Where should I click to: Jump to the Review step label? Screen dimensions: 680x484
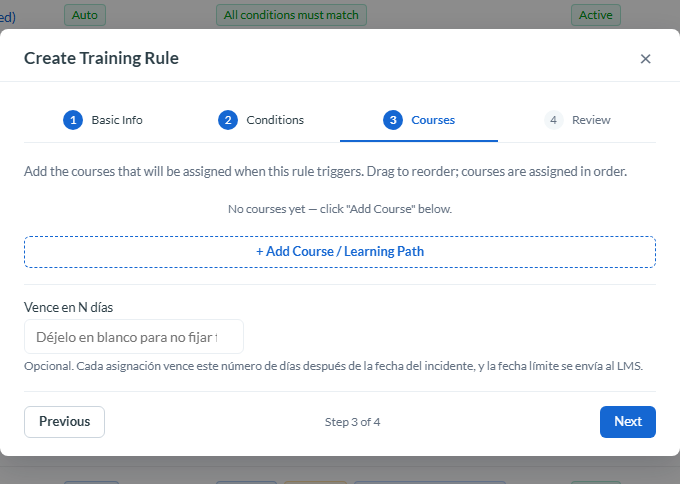591,120
